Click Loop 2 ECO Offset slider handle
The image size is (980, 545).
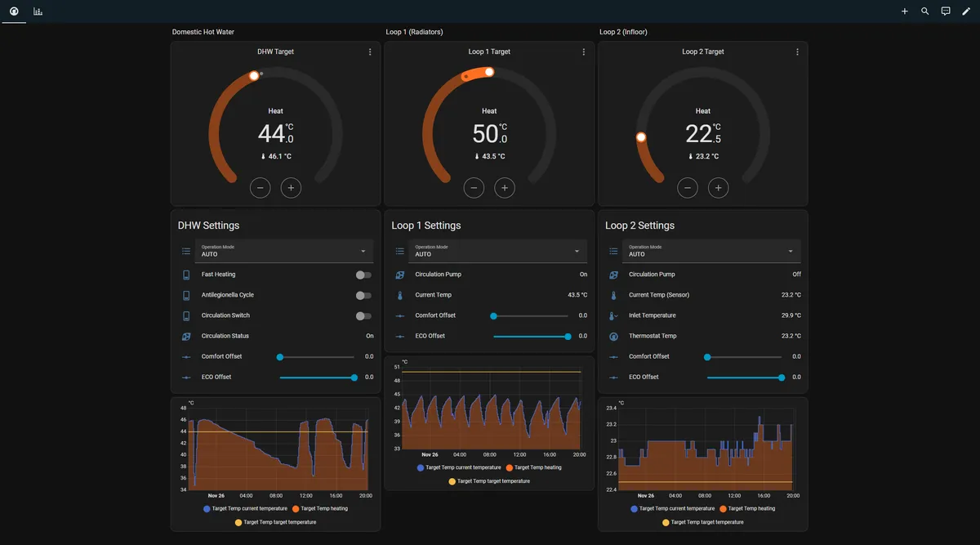[x=782, y=377]
